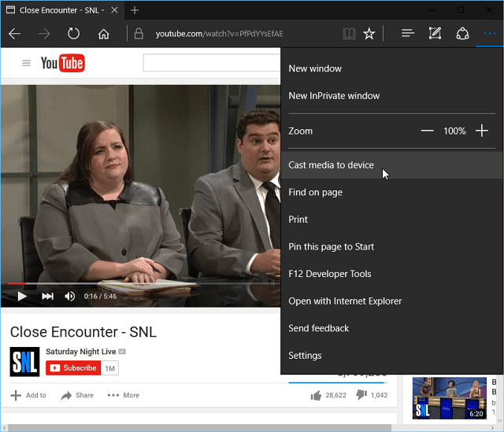Open Settings from the menu

(392, 355)
